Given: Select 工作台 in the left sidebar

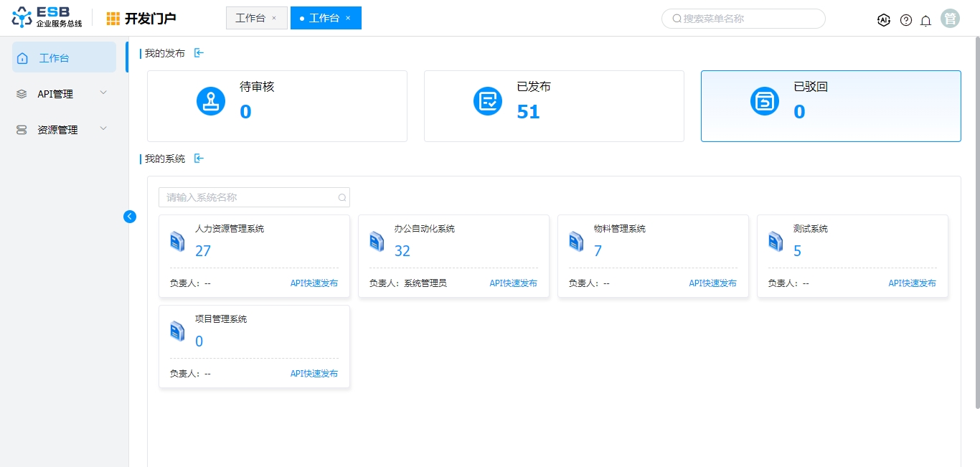Looking at the screenshot, I should click(64, 58).
